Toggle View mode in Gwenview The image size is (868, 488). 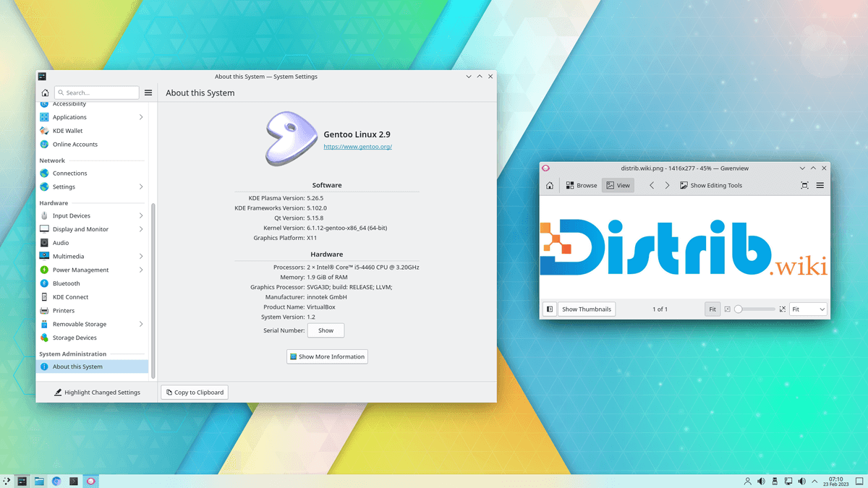(618, 186)
